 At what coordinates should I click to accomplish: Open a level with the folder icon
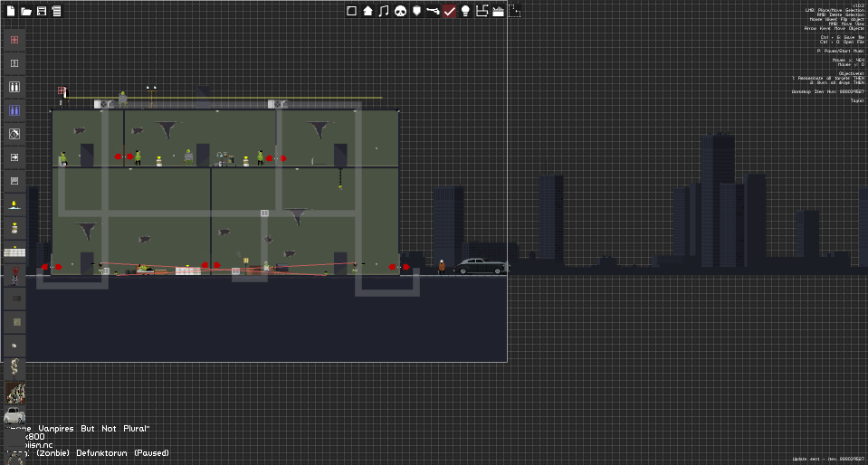coord(26,11)
